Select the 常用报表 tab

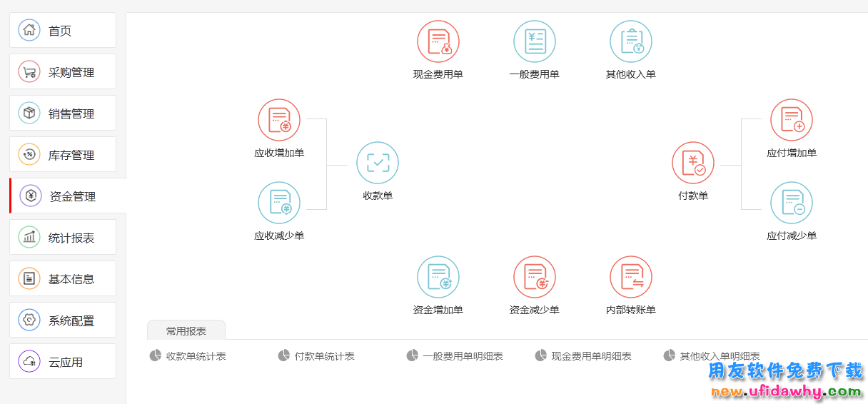pyautogui.click(x=186, y=331)
